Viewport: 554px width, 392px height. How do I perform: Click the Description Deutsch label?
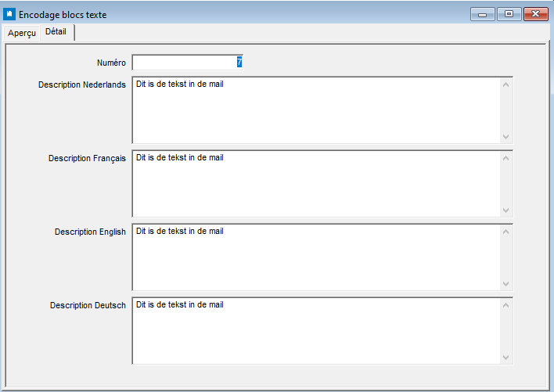pos(88,305)
